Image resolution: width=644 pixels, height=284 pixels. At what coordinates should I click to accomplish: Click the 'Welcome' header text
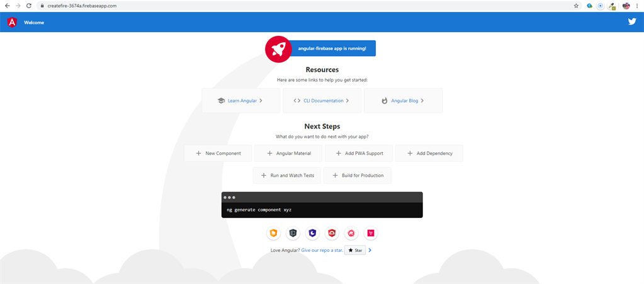pyautogui.click(x=34, y=23)
